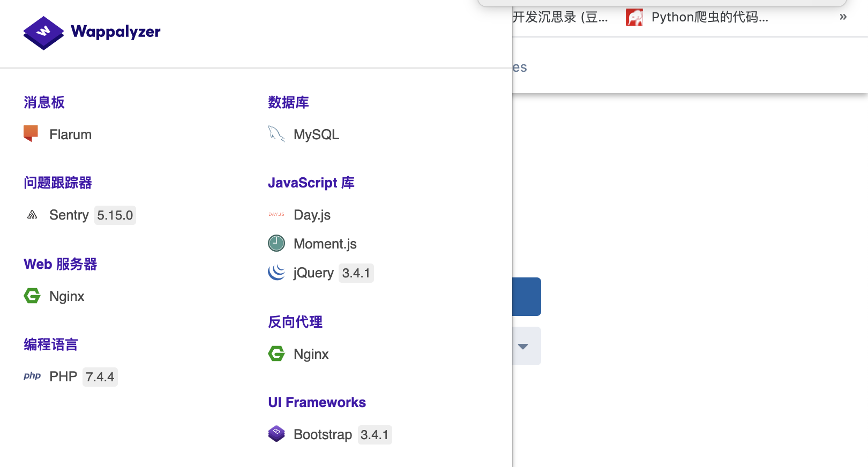Open the JavaScript 库 category heading

click(311, 183)
